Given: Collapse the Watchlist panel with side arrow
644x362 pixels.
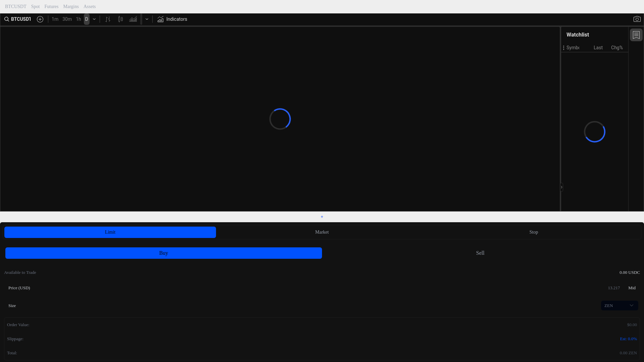Looking at the screenshot, I should pos(561,187).
